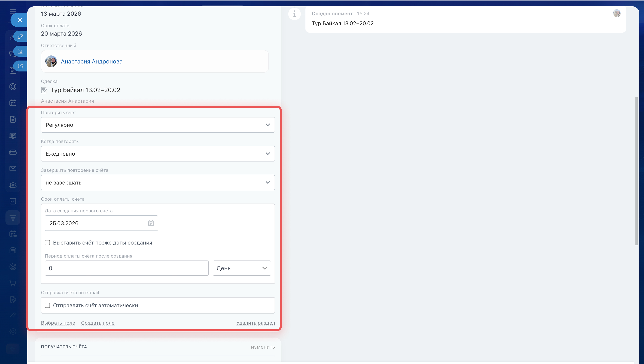Image resolution: width=644 pixels, height=364 pixels.
Task: Expand the Повторять счёт Регулярно dropdown
Action: pyautogui.click(x=157, y=125)
